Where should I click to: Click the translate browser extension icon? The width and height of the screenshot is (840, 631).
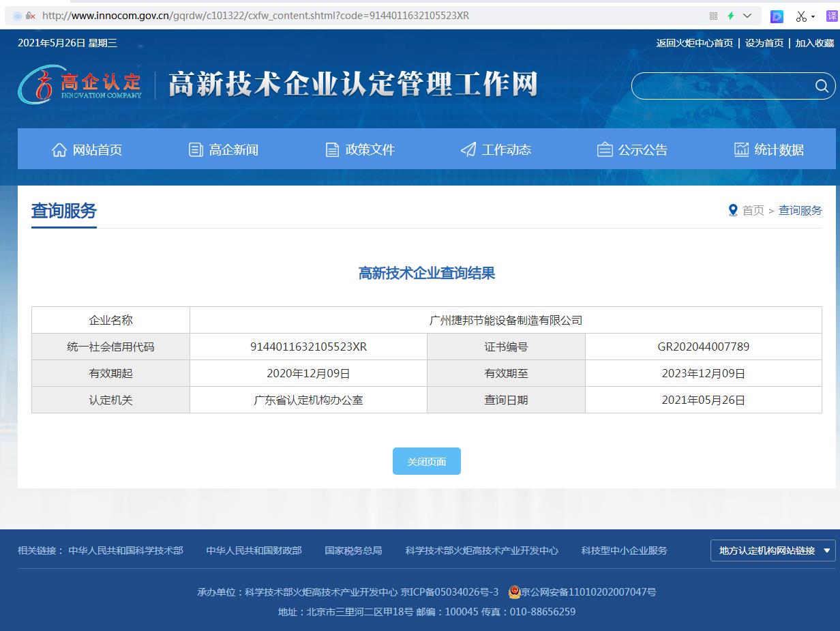tap(831, 16)
